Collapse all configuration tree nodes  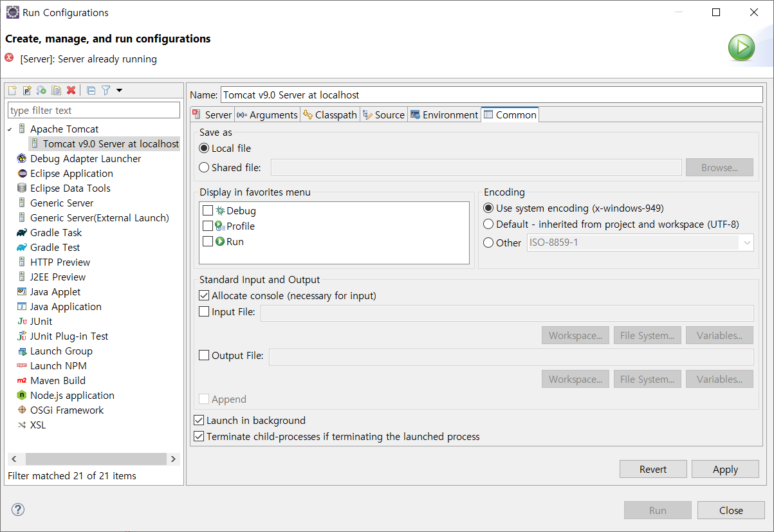(91, 91)
